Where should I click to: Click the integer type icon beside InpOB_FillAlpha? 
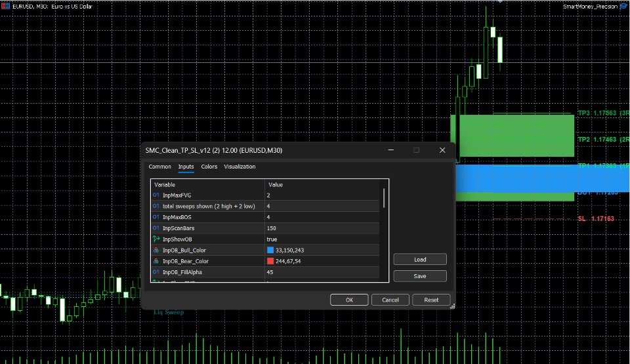[x=156, y=272]
